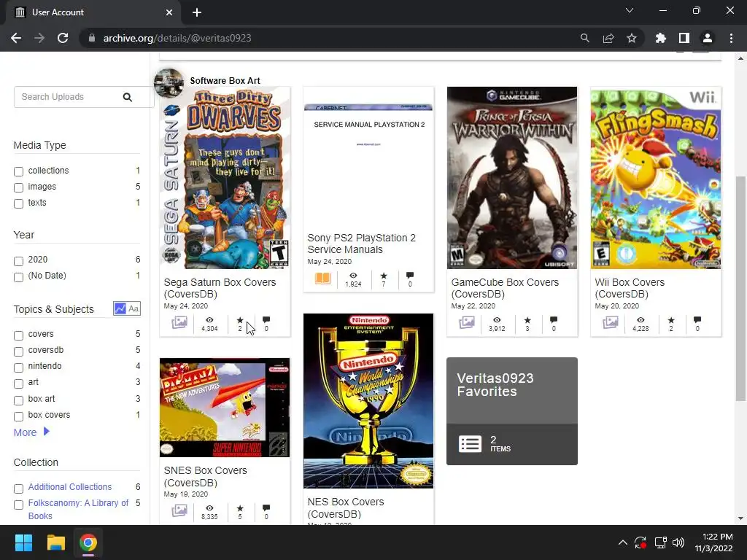Open File Explorer from taskbar

click(55, 542)
